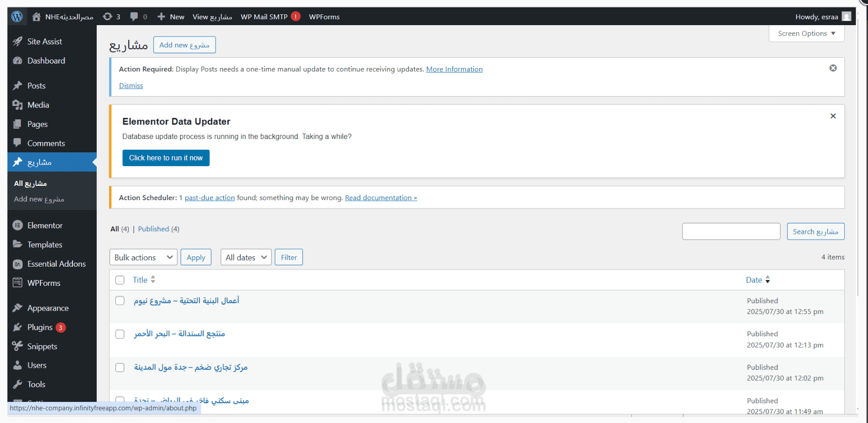Click the user avatar next to Howdy, esraa
This screenshot has width=868, height=423.
tap(846, 16)
